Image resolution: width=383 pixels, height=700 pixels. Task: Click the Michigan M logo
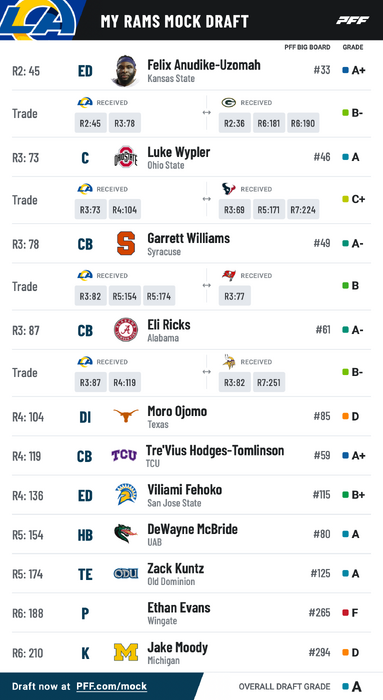pyautogui.click(x=125, y=652)
